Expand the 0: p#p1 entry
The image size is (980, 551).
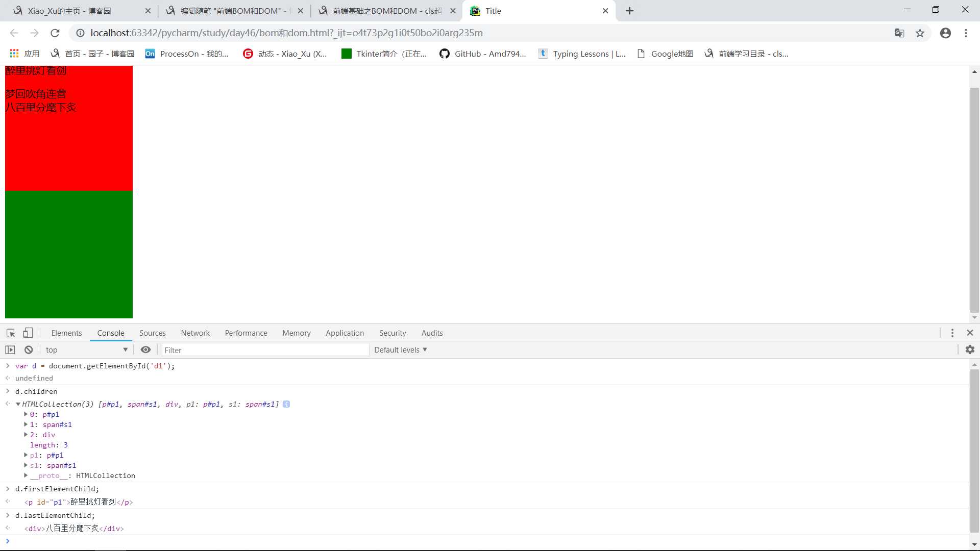pos(26,414)
